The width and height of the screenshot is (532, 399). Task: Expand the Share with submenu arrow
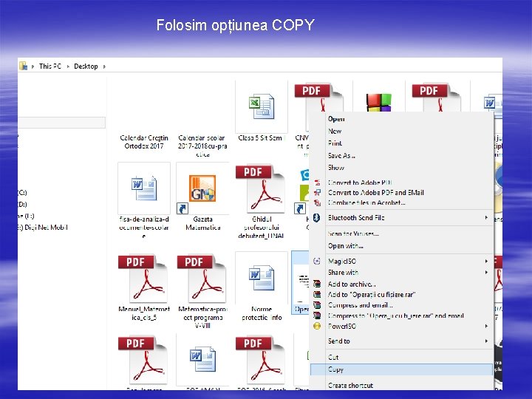pos(486,272)
